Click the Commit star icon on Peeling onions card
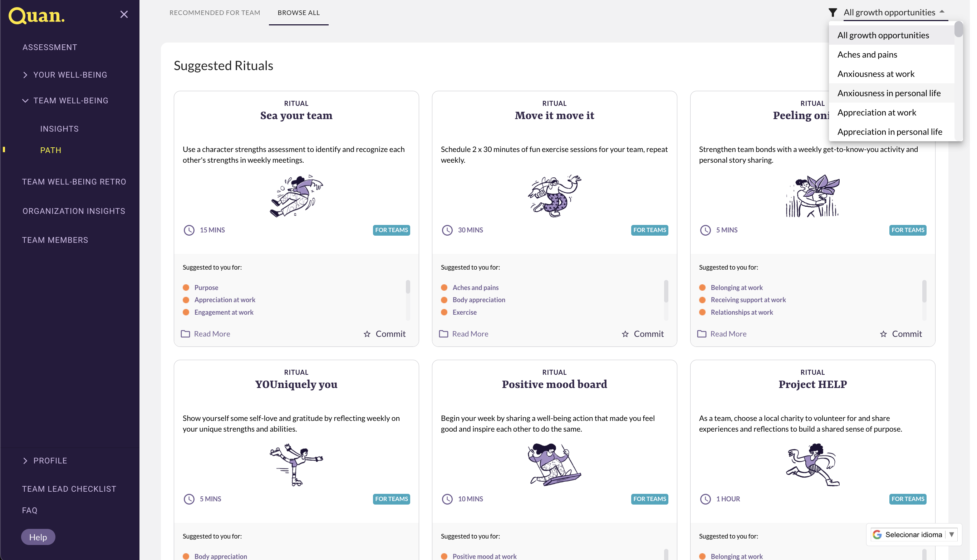 [883, 334]
